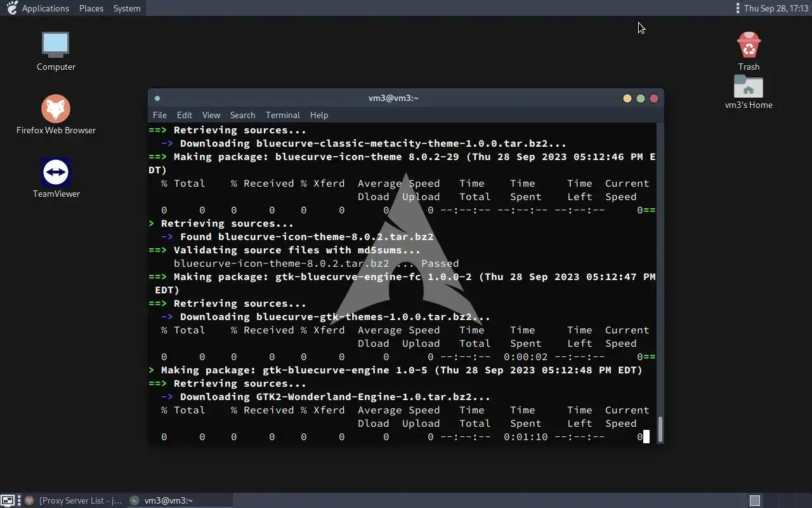812x508 pixels.
Task: Click the word Passed in terminal output
Action: pyautogui.click(x=440, y=264)
